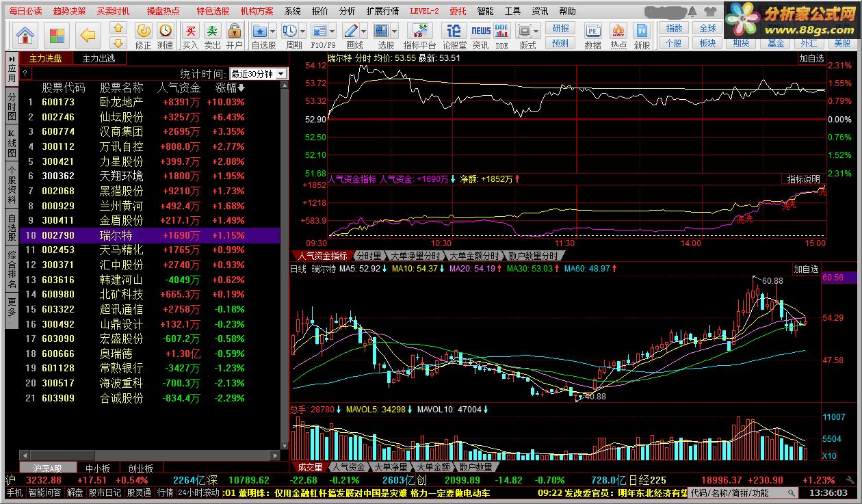Click the question mark help button
Image resolution: width=862 pixels, height=504 pixels.
25,74
